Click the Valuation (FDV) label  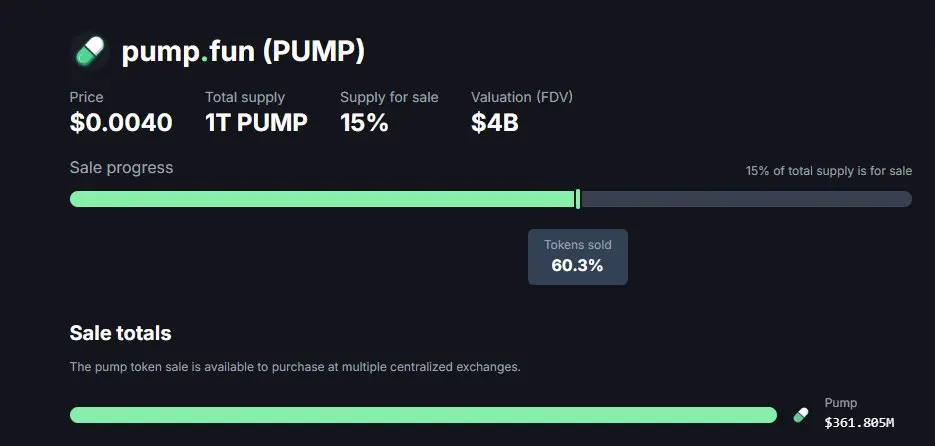pyautogui.click(x=522, y=97)
